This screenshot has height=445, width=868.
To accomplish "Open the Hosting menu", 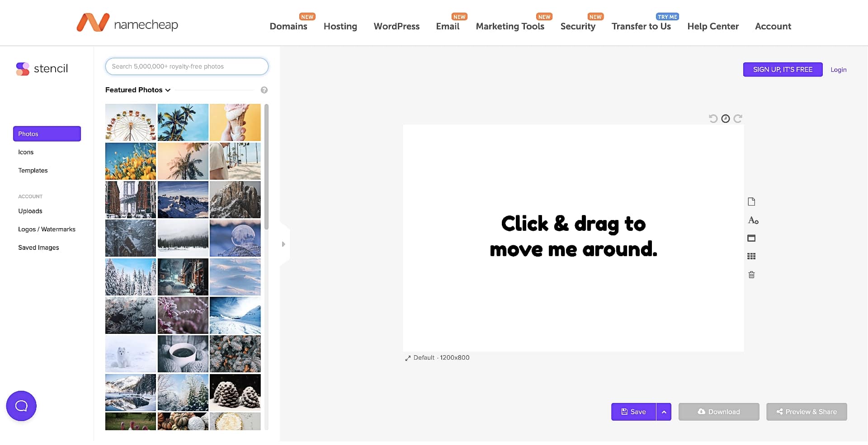I will 340,26.
